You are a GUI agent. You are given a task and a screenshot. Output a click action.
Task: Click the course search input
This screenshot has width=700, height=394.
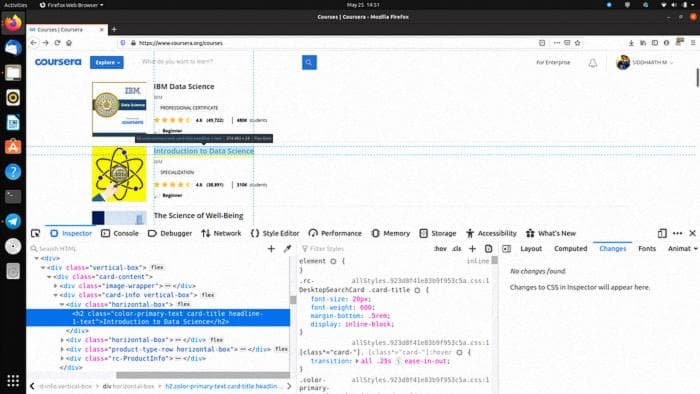(x=219, y=62)
